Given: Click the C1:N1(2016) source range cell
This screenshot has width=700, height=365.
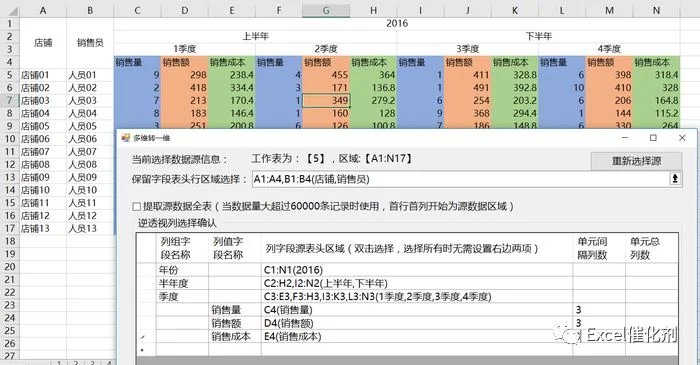Looking at the screenshot, I should point(417,270).
